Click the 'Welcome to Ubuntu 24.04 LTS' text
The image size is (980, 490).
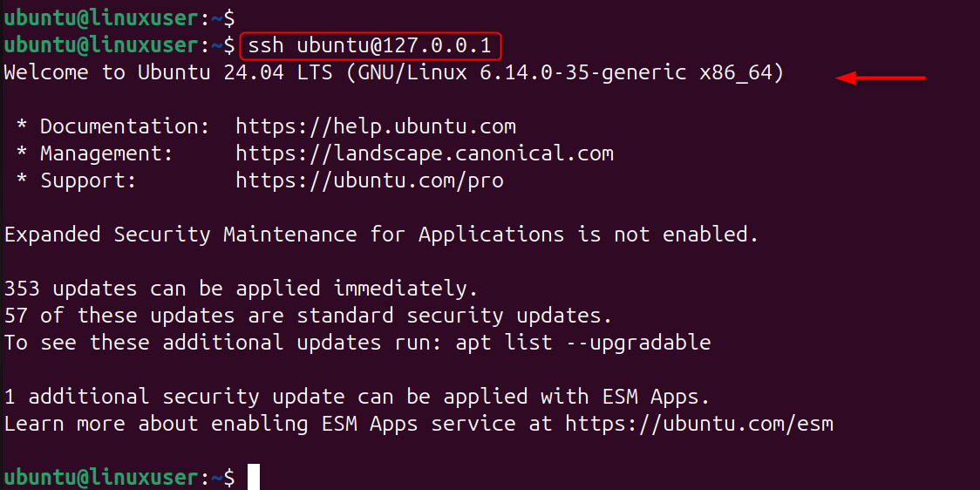point(167,72)
